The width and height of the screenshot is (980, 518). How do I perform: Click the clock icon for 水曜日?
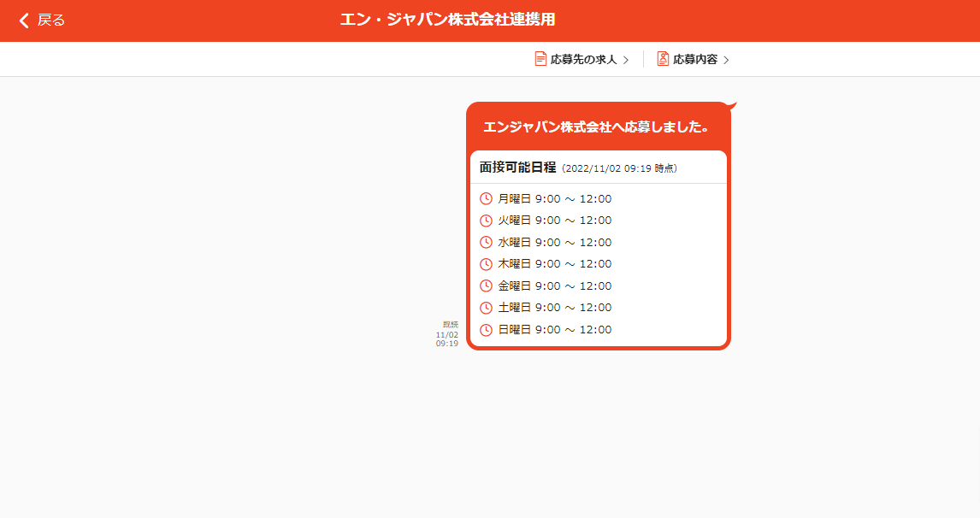(x=486, y=243)
